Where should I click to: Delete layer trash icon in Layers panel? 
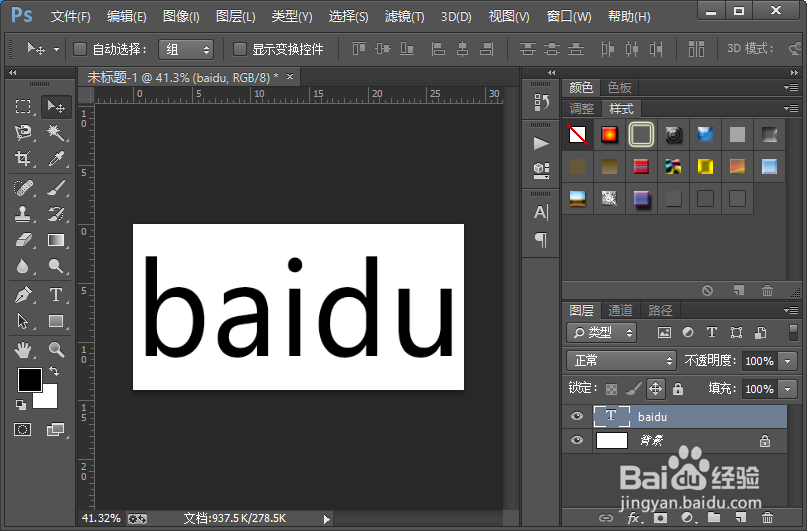click(x=767, y=518)
